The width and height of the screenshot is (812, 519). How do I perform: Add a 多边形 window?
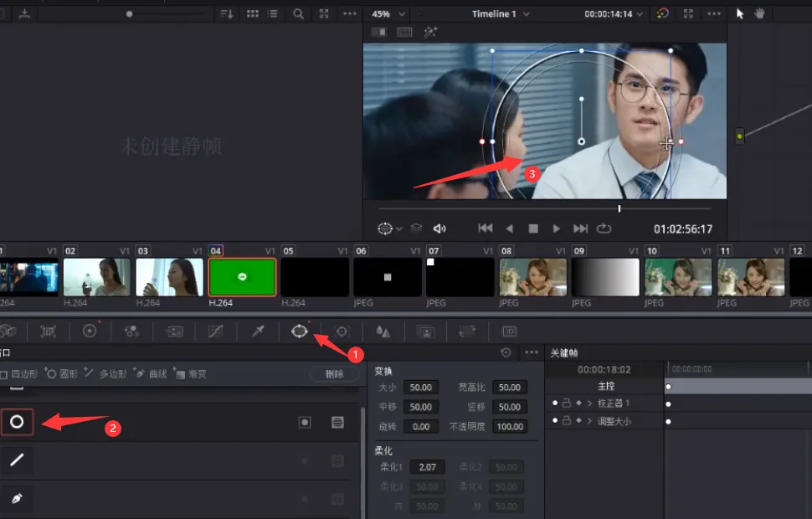coord(105,373)
